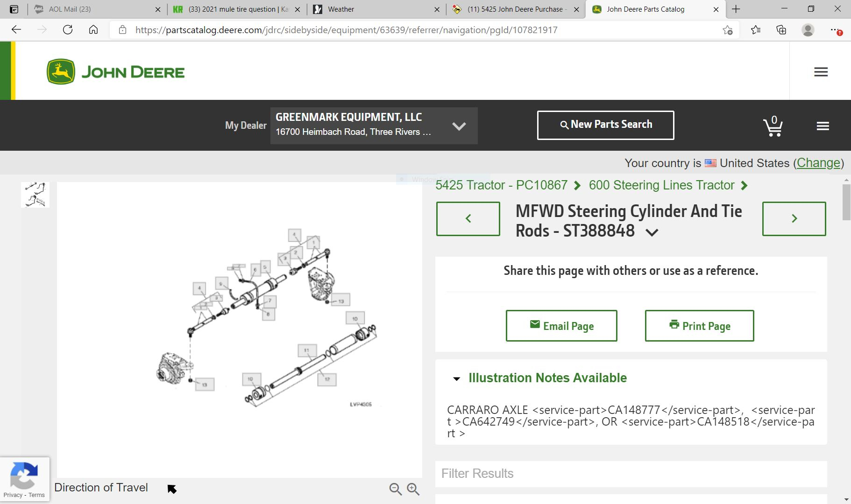This screenshot has height=504, width=851.
Task: Add page to favorites star icon
Action: point(727,30)
